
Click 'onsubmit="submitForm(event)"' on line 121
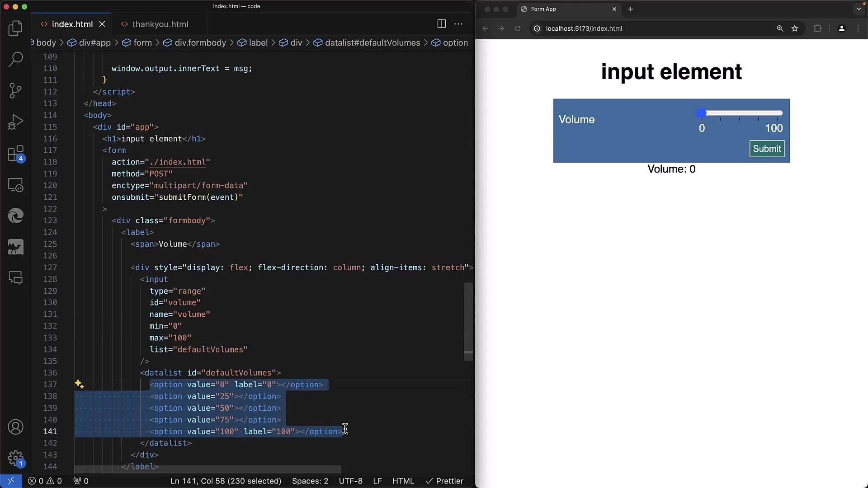(x=177, y=197)
